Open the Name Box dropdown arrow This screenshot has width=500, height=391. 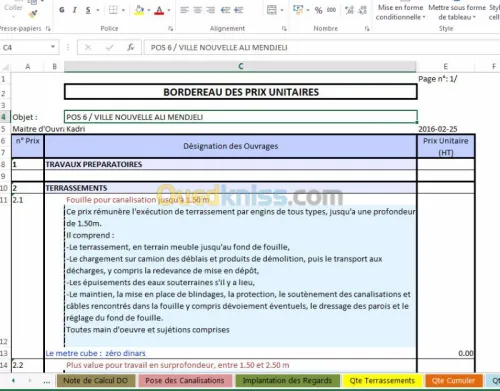coord(53,47)
